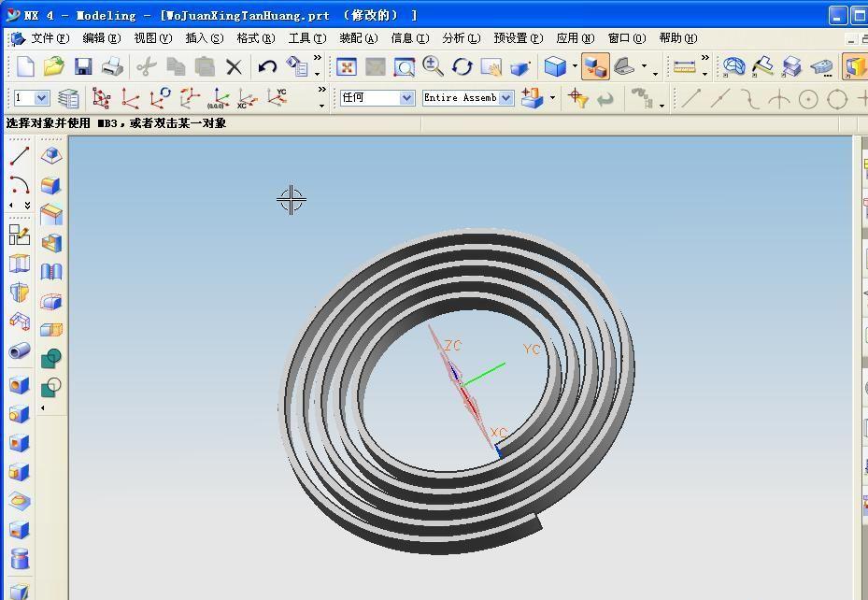Image resolution: width=868 pixels, height=600 pixels.
Task: Select the Fit view icon
Action: click(x=347, y=66)
